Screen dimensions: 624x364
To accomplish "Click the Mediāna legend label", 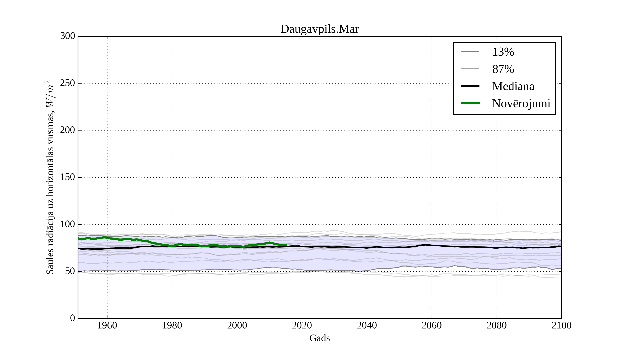I will (513, 86).
